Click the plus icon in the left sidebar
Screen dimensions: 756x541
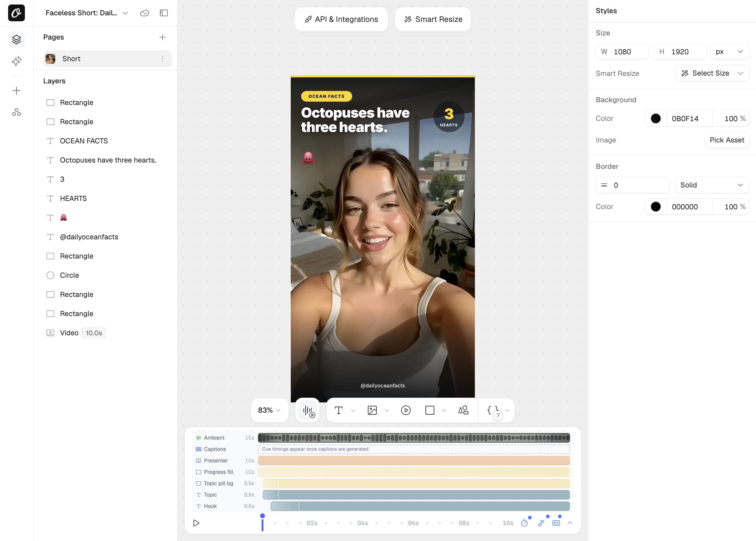[16, 91]
